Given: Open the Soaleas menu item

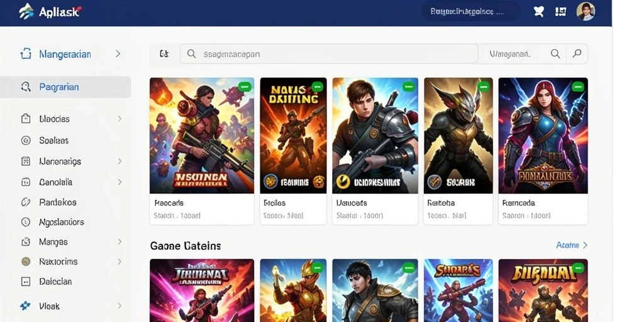Looking at the screenshot, I should pyautogui.click(x=54, y=140).
